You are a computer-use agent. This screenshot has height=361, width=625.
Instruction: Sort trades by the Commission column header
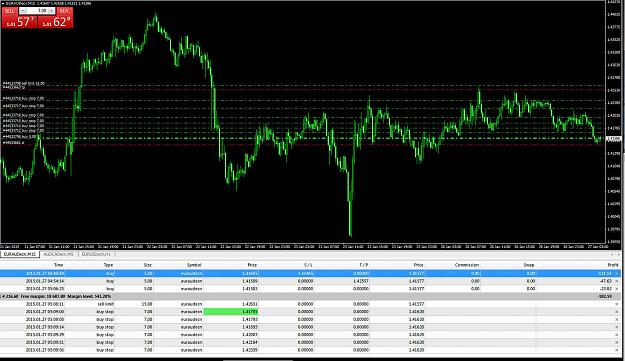(x=467, y=265)
